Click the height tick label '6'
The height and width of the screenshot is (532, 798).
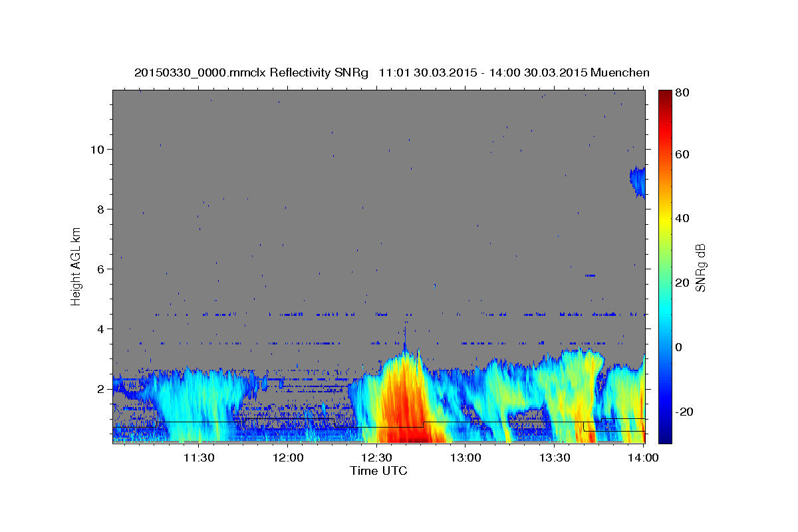[101, 269]
